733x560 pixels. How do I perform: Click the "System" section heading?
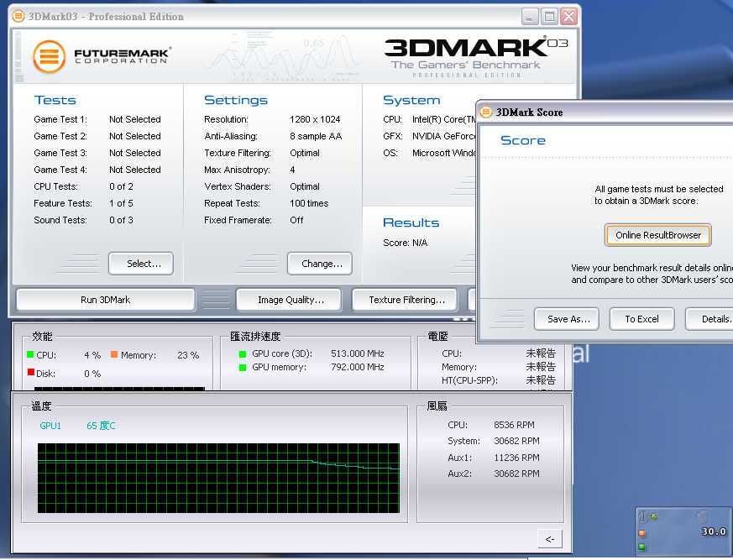point(411,100)
